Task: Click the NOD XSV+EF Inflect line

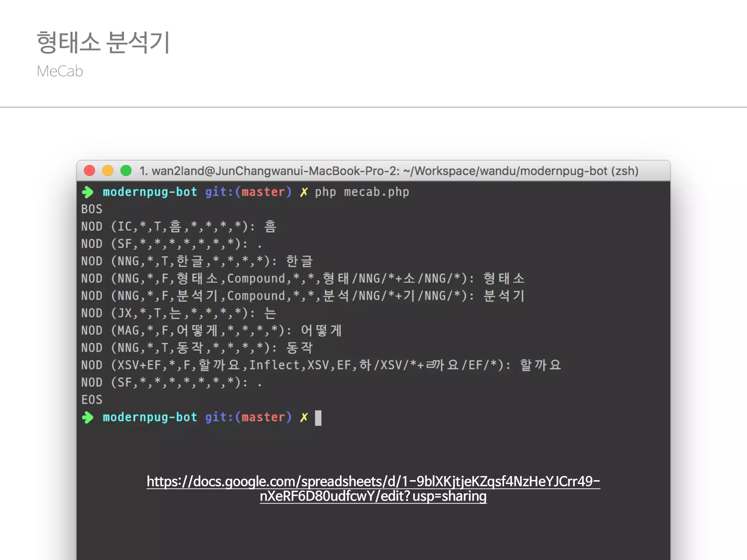Action: (321, 365)
